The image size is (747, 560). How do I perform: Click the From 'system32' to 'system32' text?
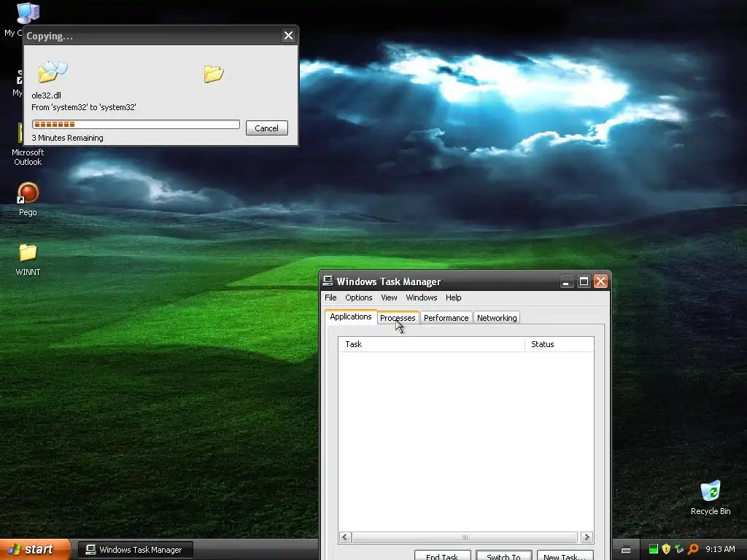(x=84, y=107)
